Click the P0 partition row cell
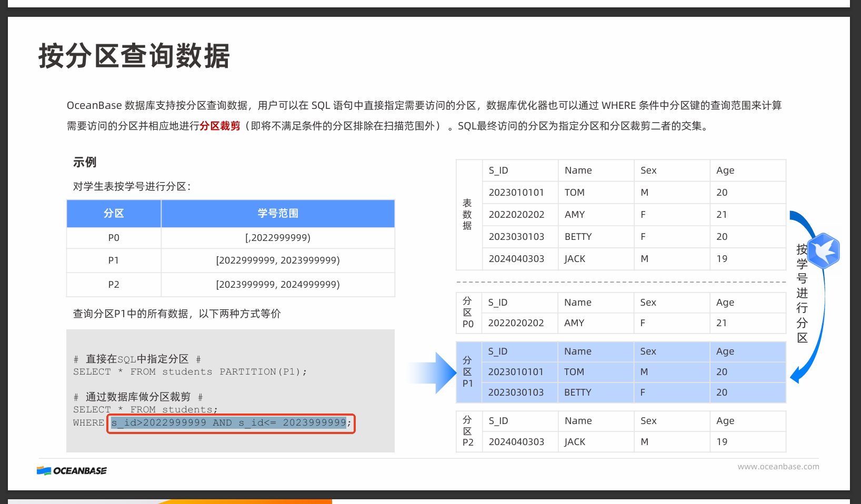Screen dimensions: 861x504 click(x=114, y=238)
